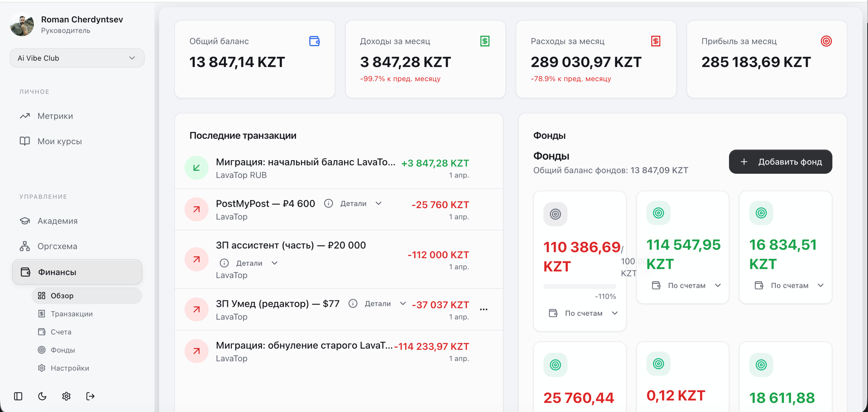868x412 pixels.
Task: Open settings via the bottom gear icon
Action: [66, 396]
